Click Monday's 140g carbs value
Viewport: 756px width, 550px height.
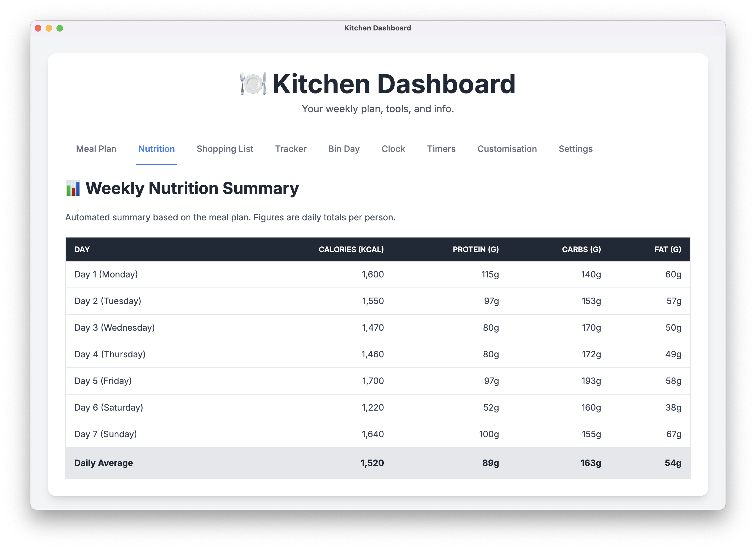click(591, 274)
